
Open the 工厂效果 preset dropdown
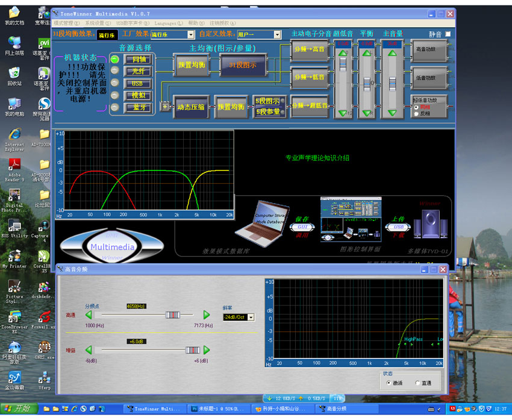[x=191, y=35]
